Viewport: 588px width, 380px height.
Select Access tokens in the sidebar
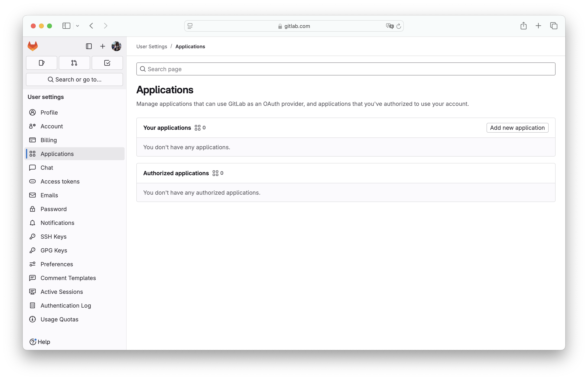click(x=60, y=181)
